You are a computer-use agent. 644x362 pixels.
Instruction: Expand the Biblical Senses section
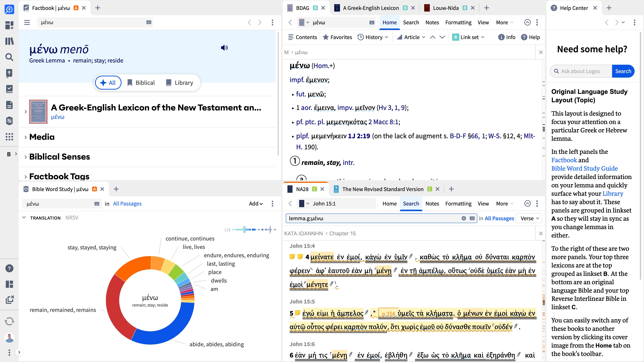(x=60, y=157)
